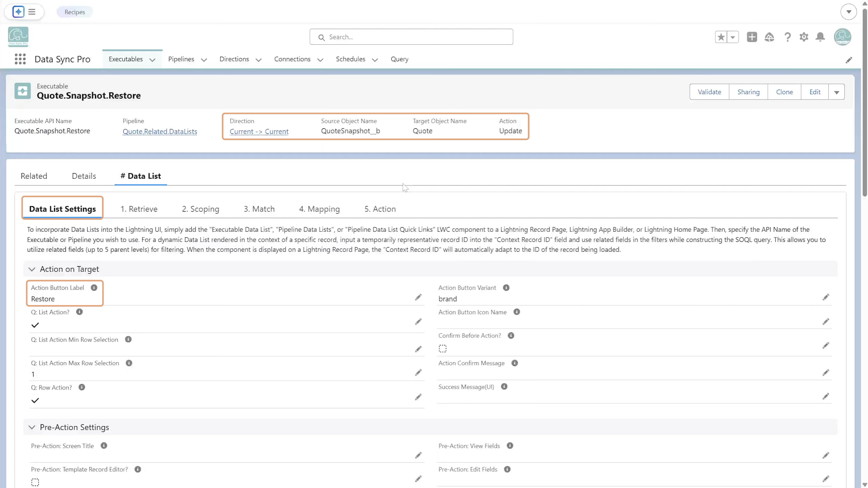Show info for Action Confirm Message
Viewport: 868px width, 488px height.
tap(515, 363)
